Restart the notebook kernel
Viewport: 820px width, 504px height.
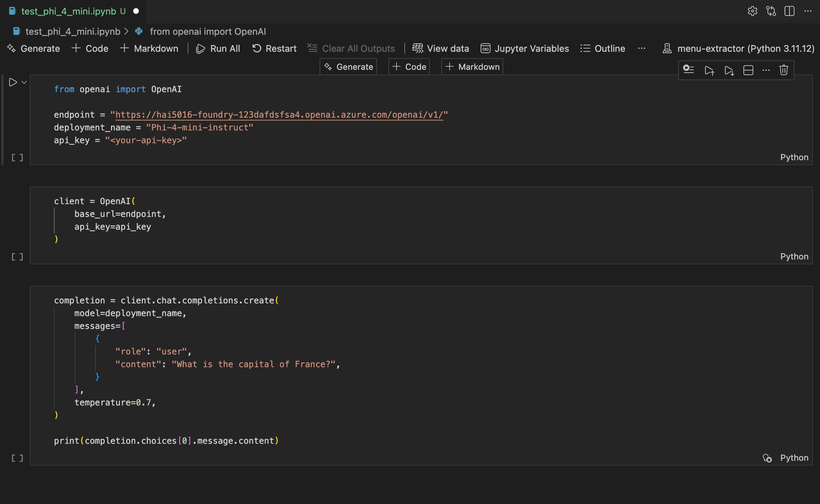(274, 49)
